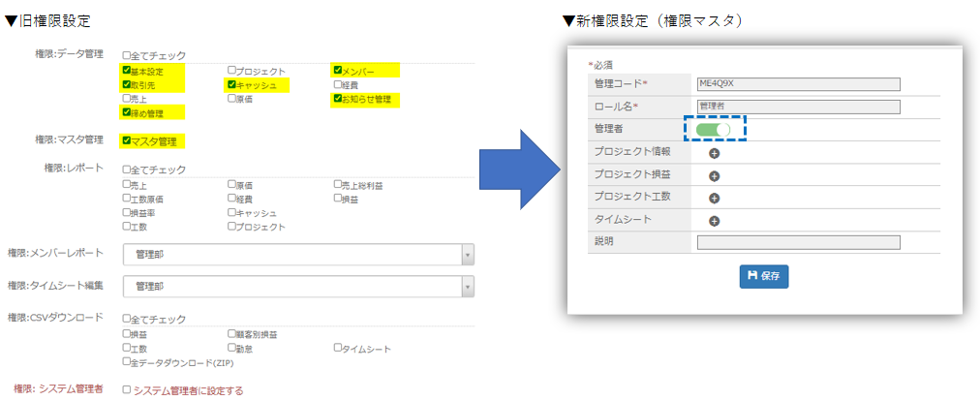This screenshot has width=980, height=401.
Task: Click the 保存 save button
Action: (x=764, y=276)
